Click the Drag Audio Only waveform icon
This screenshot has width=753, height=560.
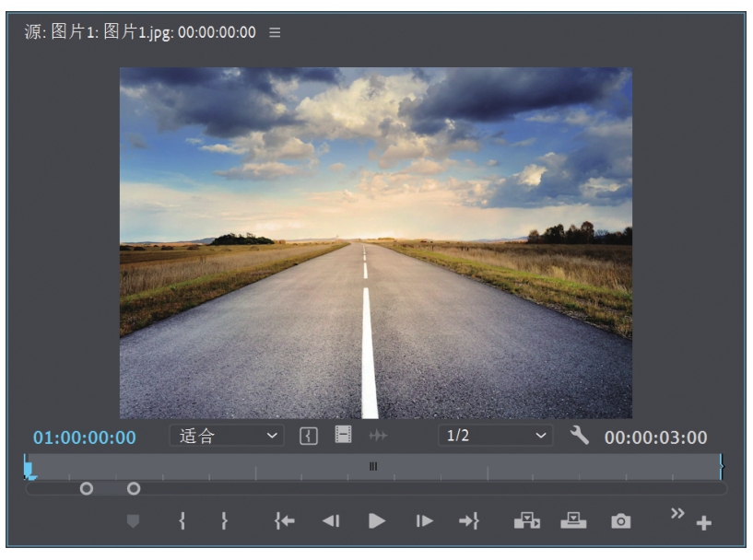pyautogui.click(x=375, y=437)
